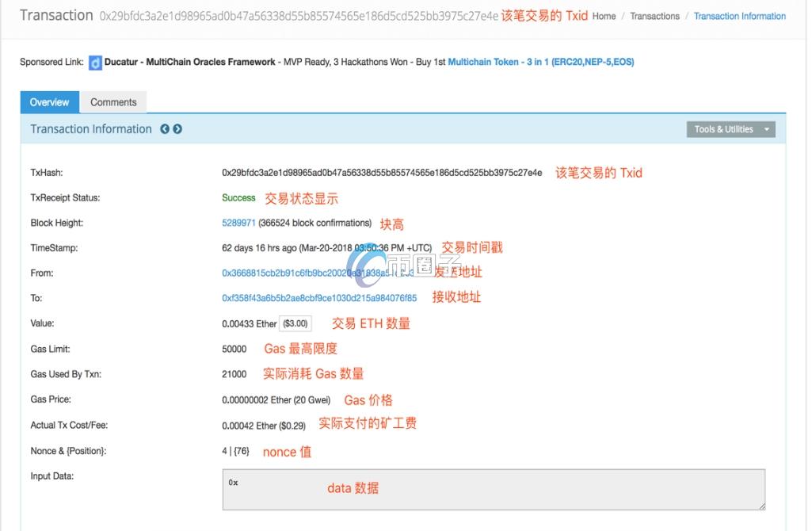The width and height of the screenshot is (812, 531).
Task: Click the ($3.00) value badge
Action: [295, 323]
